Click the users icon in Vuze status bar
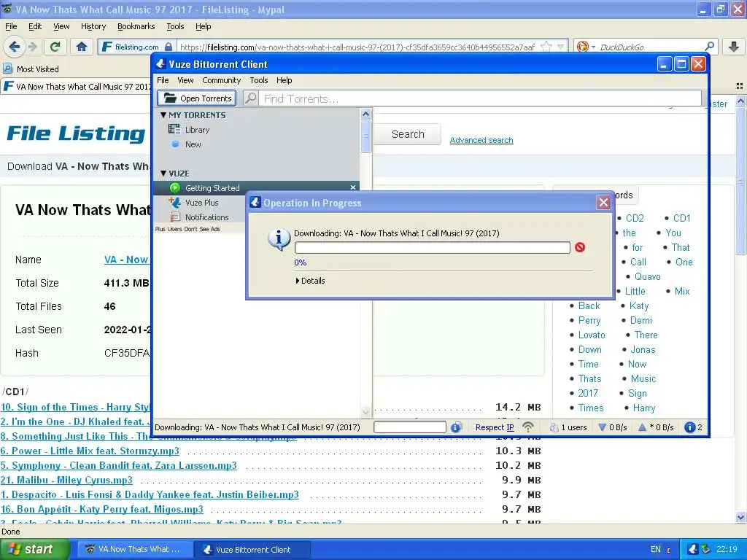Image resolution: width=747 pixels, height=560 pixels. click(x=554, y=427)
